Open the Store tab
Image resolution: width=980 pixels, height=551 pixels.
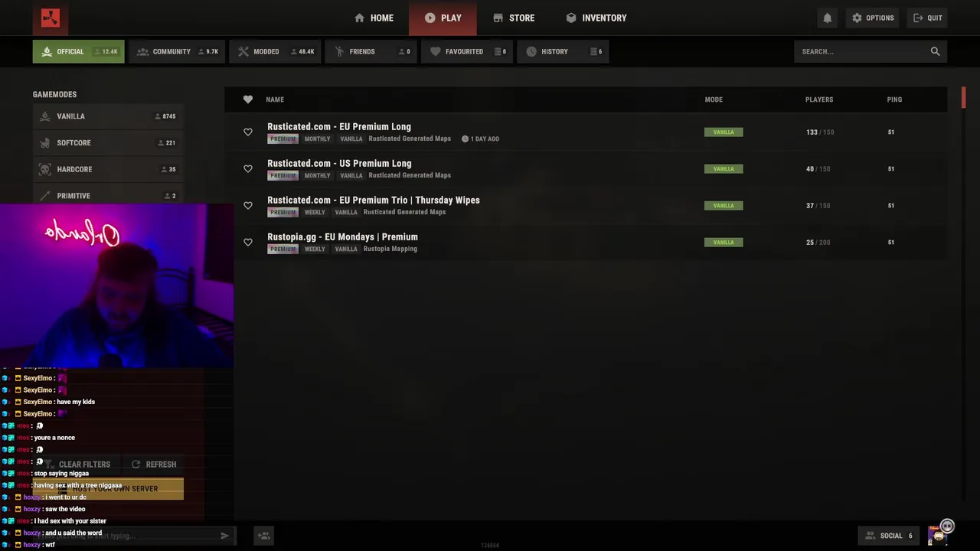tap(514, 18)
